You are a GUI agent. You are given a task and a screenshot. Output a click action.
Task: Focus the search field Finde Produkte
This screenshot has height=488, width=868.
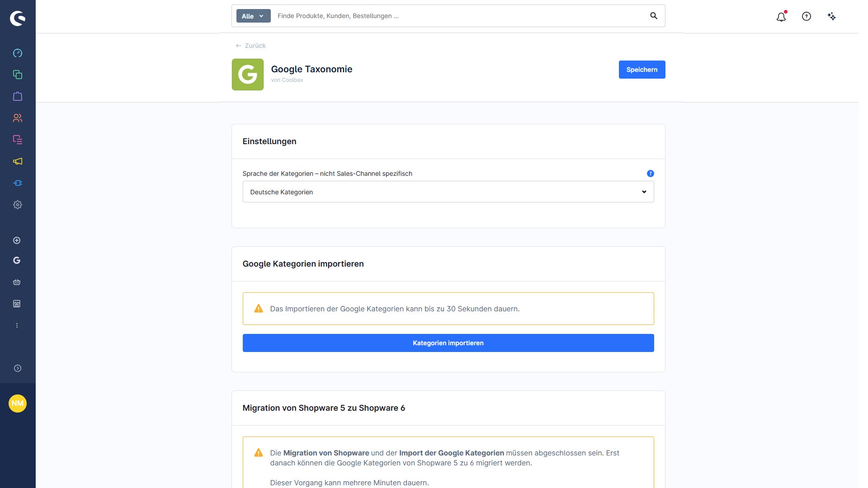click(x=459, y=16)
